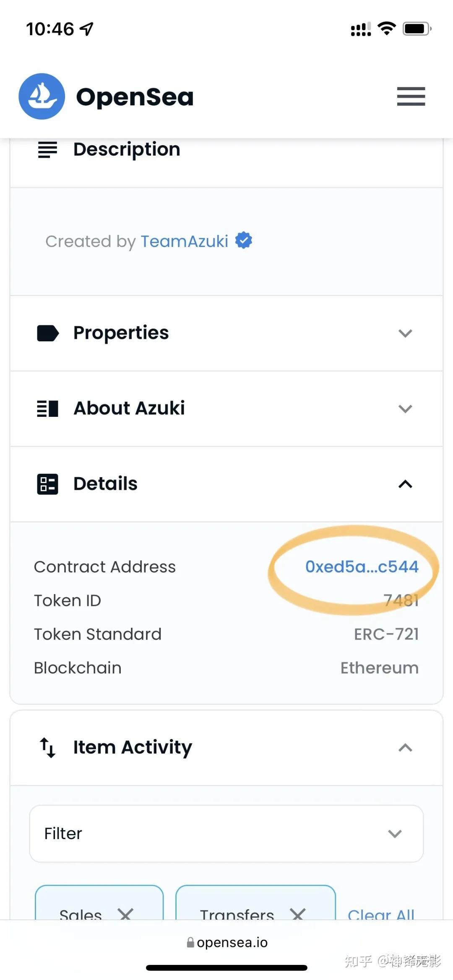This screenshot has width=453, height=980.
Task: Expand the About Azuki chevron
Action: coord(405,408)
